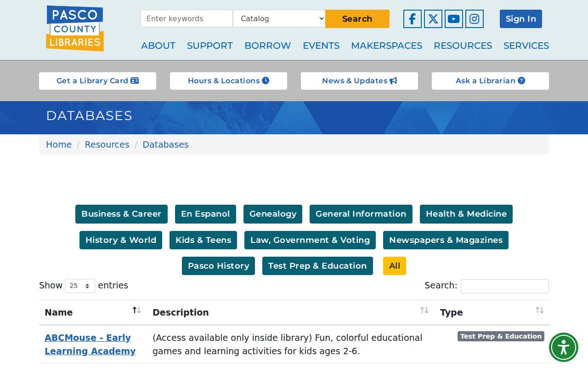This screenshot has height=368, width=588.
Task: Click the Sign In button
Action: pos(521,19)
